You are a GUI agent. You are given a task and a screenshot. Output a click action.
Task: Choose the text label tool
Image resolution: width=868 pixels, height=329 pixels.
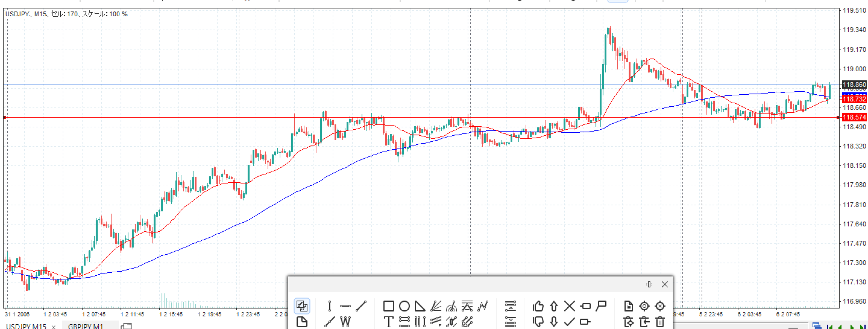pyautogui.click(x=388, y=321)
